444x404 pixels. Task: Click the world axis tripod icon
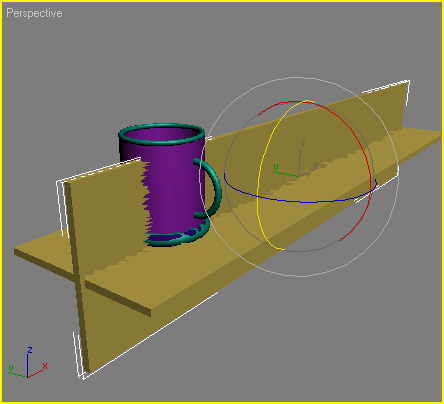coord(28,363)
